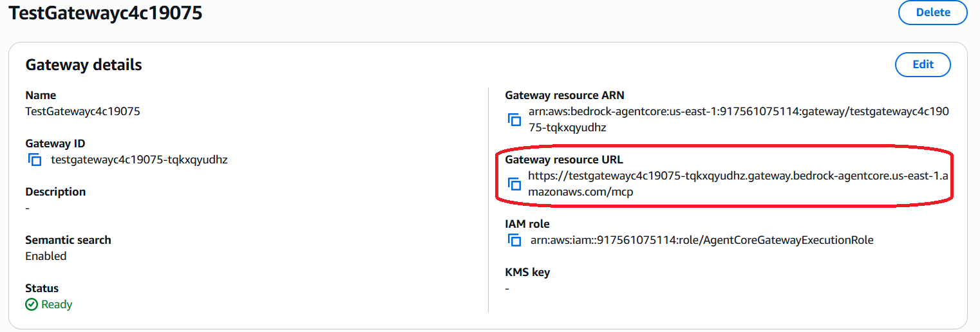Select the Name value TestGatewayc4c19075

point(82,111)
